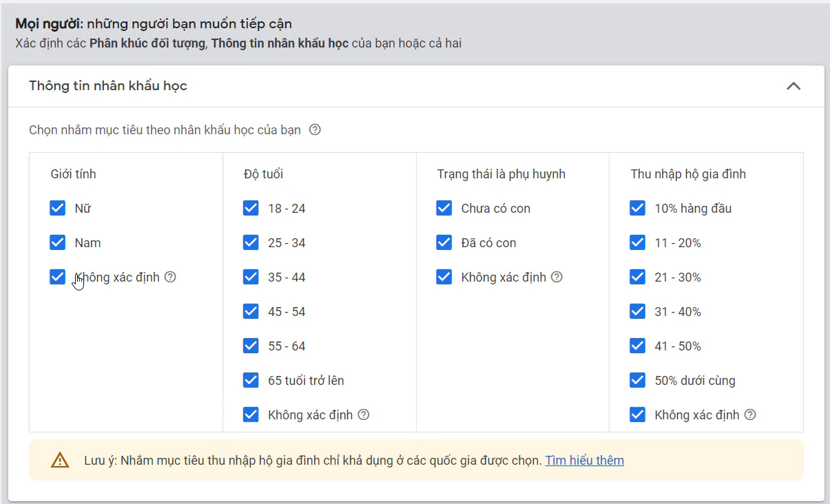The width and height of the screenshot is (830, 504).
Task: Collapse the Thông tin nhân khẩu học section
Action: point(793,86)
